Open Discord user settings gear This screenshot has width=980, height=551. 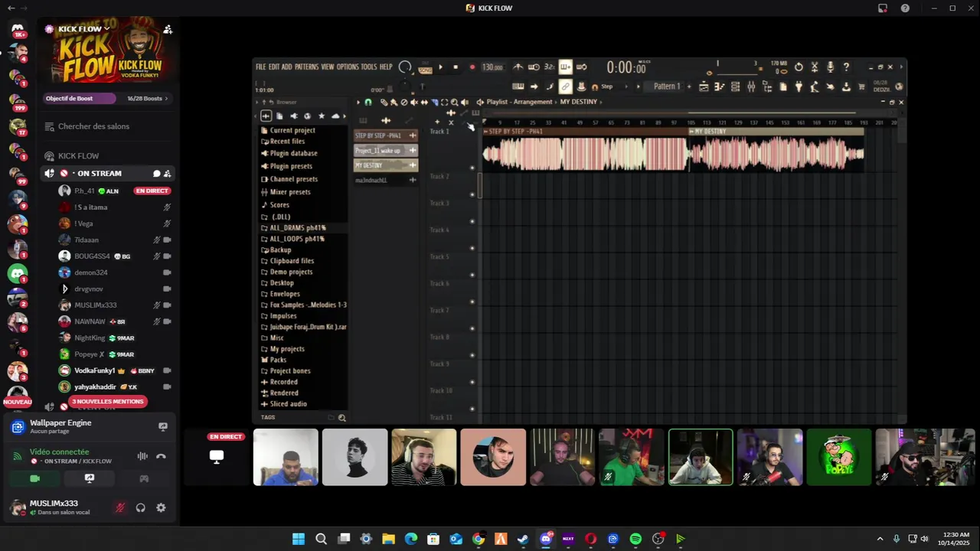pyautogui.click(x=161, y=507)
